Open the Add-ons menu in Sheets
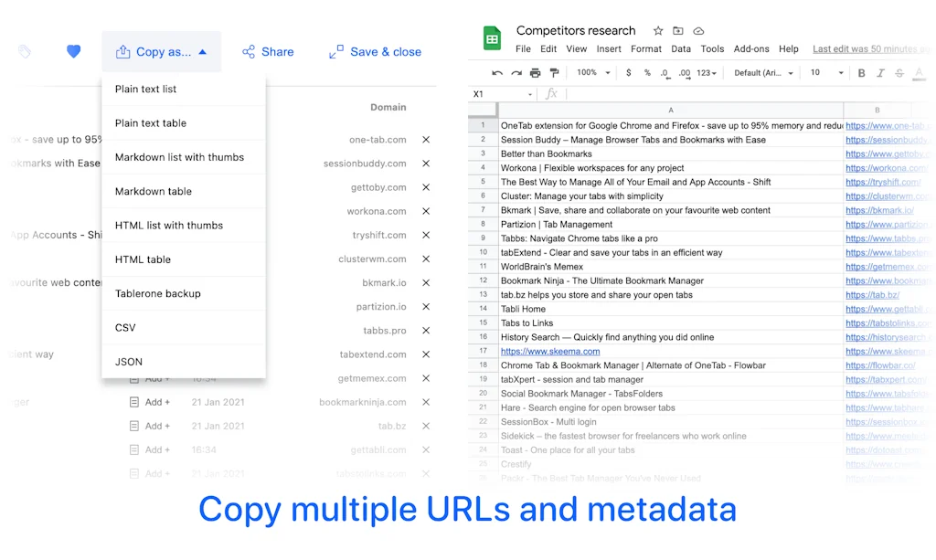This screenshot has width=936, height=560. (x=751, y=49)
